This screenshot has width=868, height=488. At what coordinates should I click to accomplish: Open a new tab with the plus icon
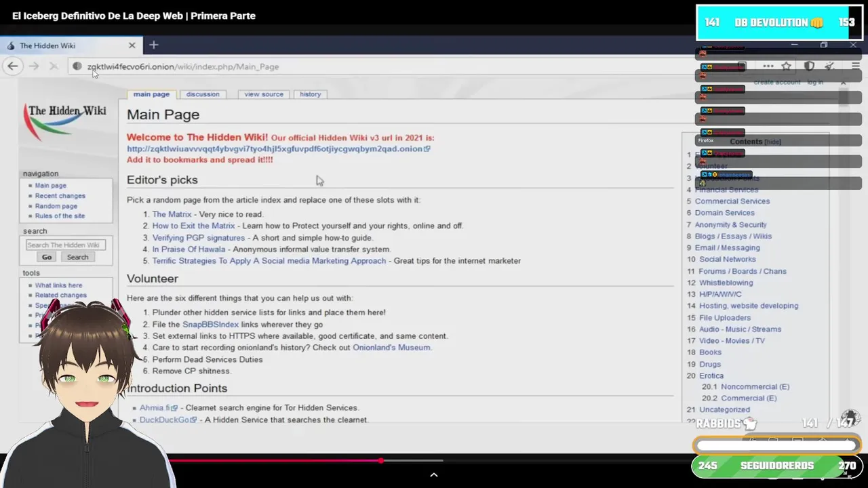click(154, 45)
